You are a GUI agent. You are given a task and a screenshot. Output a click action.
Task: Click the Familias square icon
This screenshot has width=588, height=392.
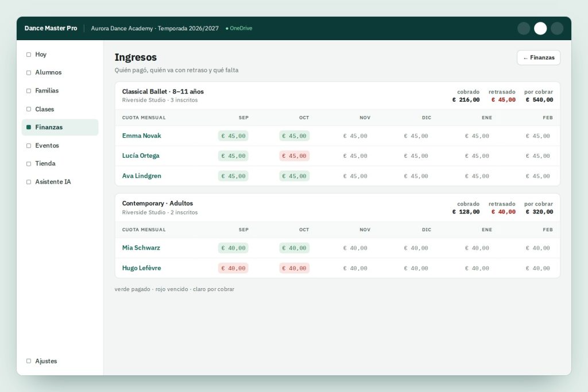29,91
